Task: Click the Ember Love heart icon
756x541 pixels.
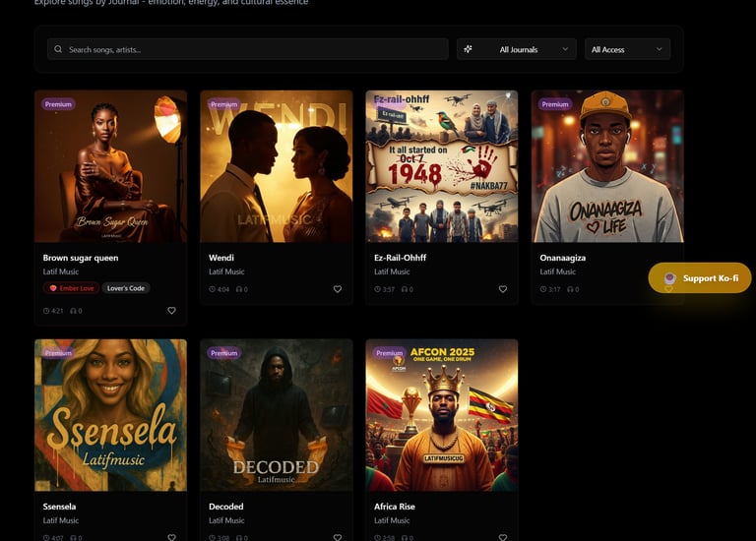Action: 53,288
